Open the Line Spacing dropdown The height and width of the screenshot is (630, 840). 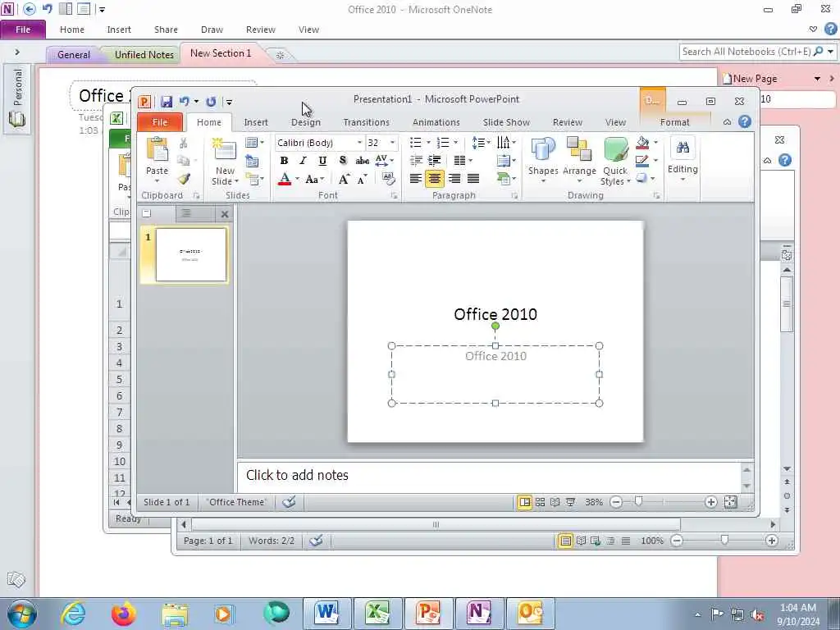481,143
